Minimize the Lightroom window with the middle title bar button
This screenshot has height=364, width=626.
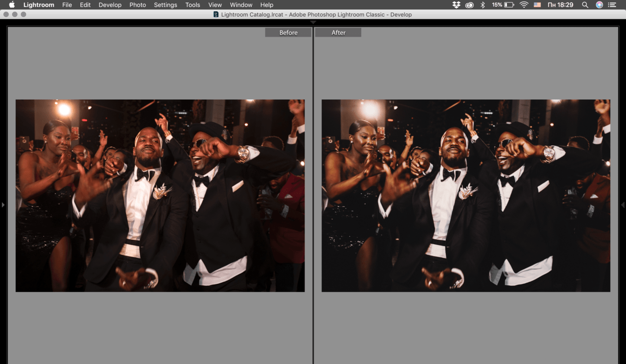coord(15,15)
